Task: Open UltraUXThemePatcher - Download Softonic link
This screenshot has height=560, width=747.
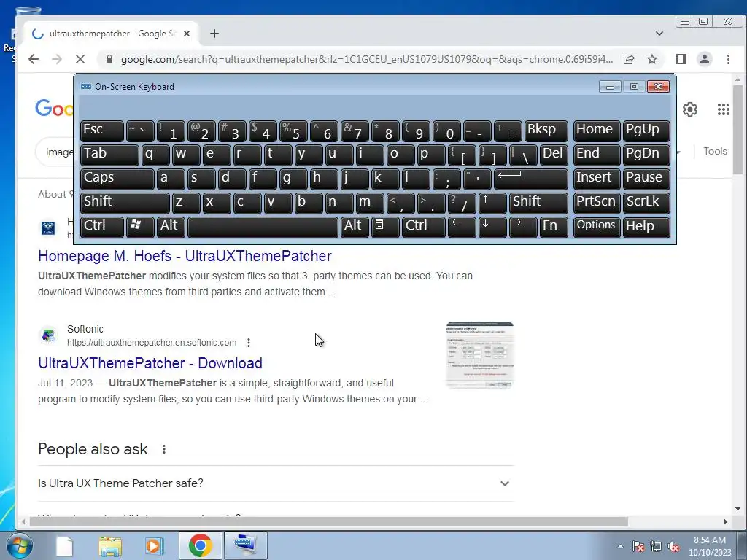Action: click(150, 363)
